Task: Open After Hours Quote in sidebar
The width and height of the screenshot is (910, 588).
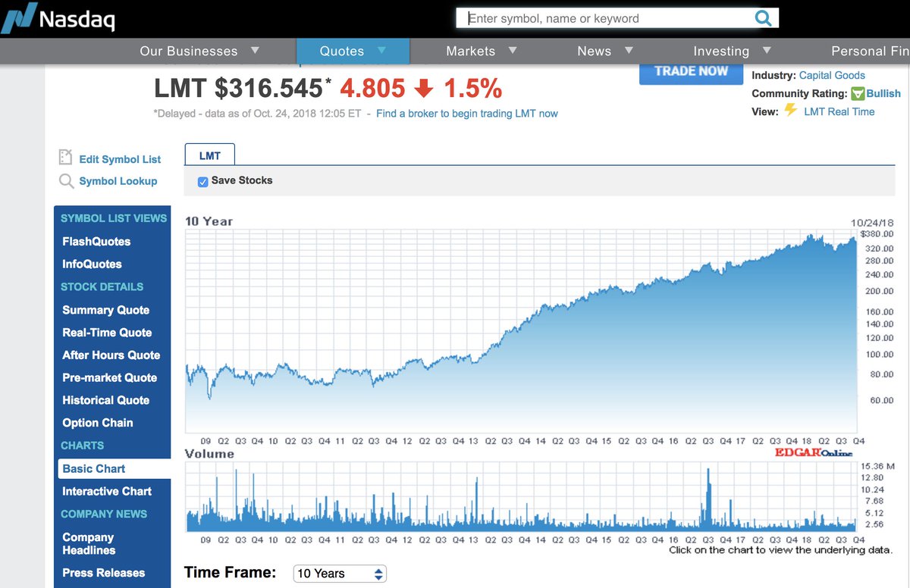Action: pos(111,355)
